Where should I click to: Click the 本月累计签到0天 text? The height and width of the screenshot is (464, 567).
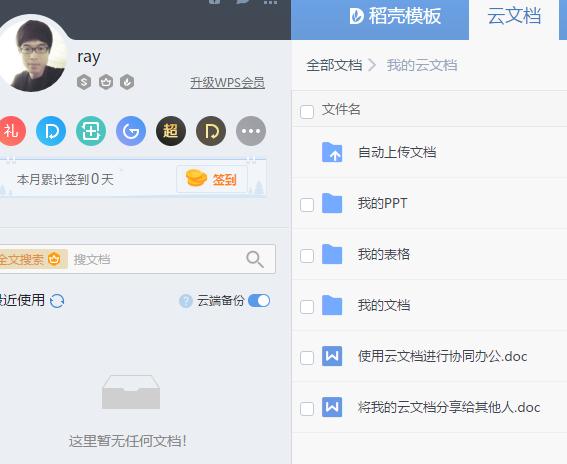65,179
